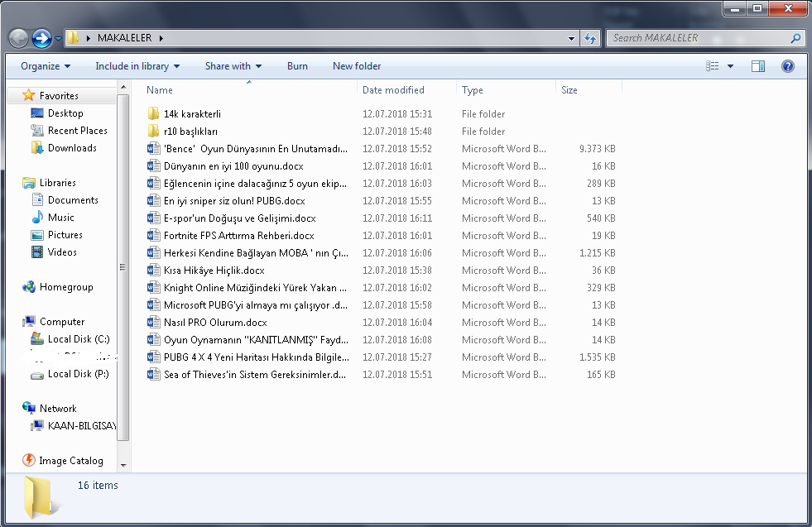Select Microsoft PUBG'yi almaya mı çalışıyor file
The image size is (812, 527).
(255, 305)
